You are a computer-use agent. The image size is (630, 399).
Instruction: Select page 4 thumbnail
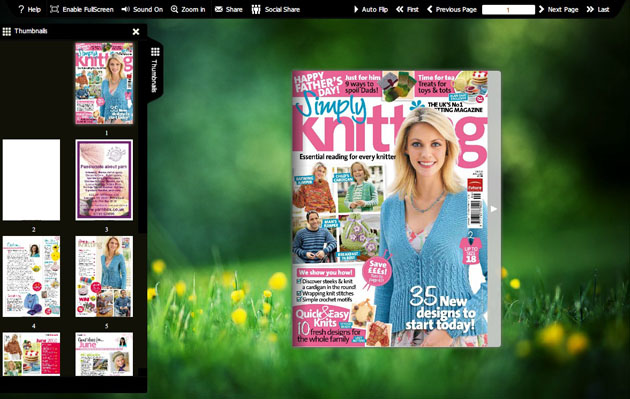pyautogui.click(x=31, y=276)
